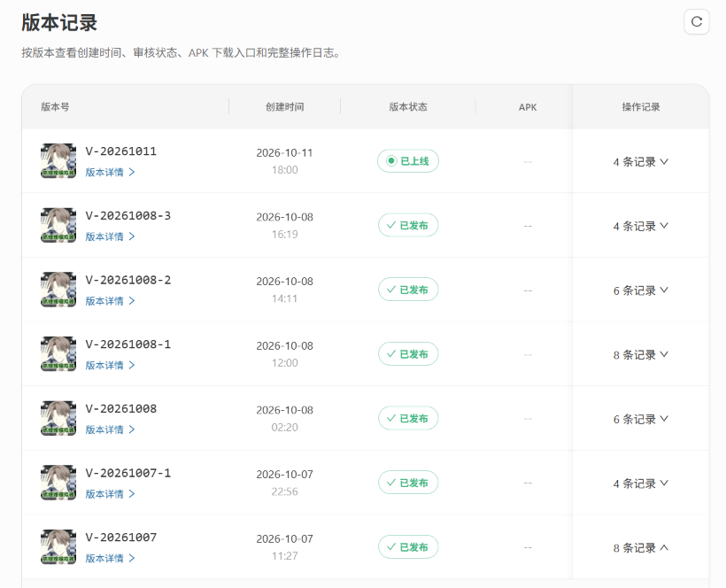726x588 pixels.
Task: Click app icon in V-20261007 row
Action: click(x=58, y=546)
